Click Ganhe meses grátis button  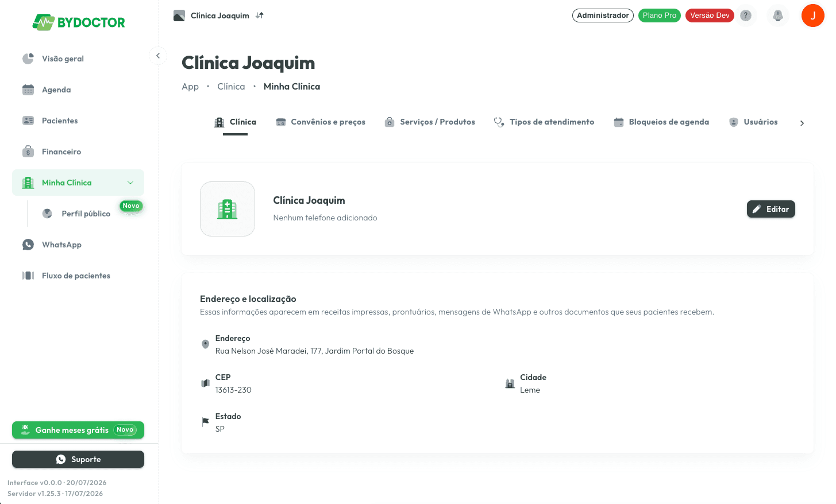click(x=78, y=430)
